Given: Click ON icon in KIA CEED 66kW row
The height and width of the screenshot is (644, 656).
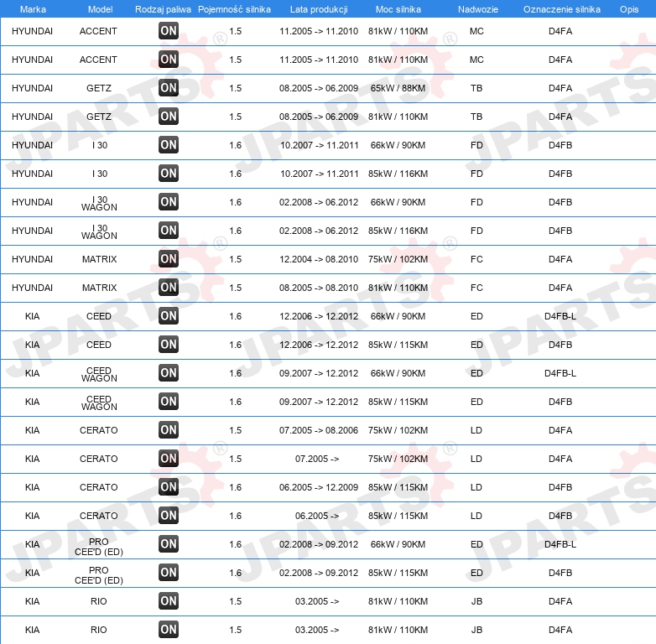Looking at the screenshot, I should tap(169, 316).
